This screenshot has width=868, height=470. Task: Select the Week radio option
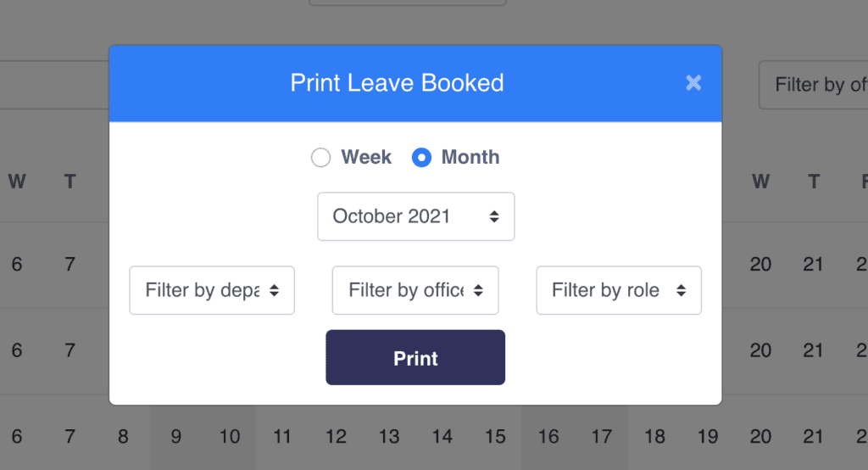[x=320, y=158]
